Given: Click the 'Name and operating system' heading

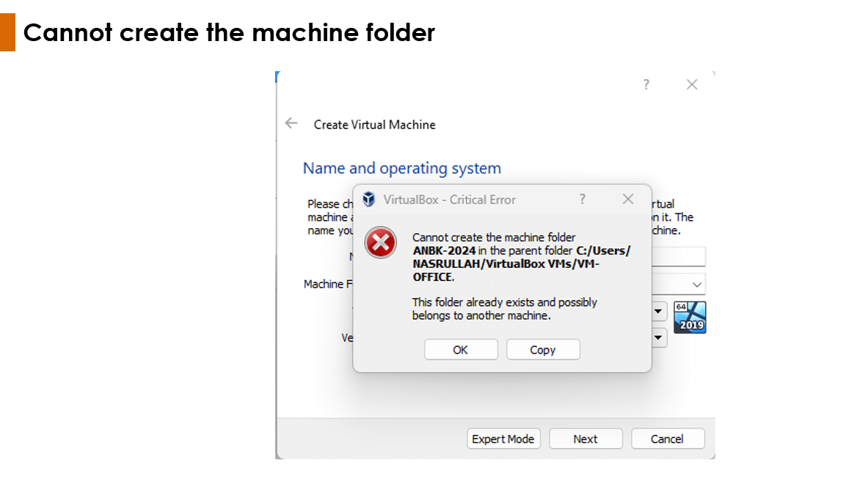Looking at the screenshot, I should [x=402, y=168].
